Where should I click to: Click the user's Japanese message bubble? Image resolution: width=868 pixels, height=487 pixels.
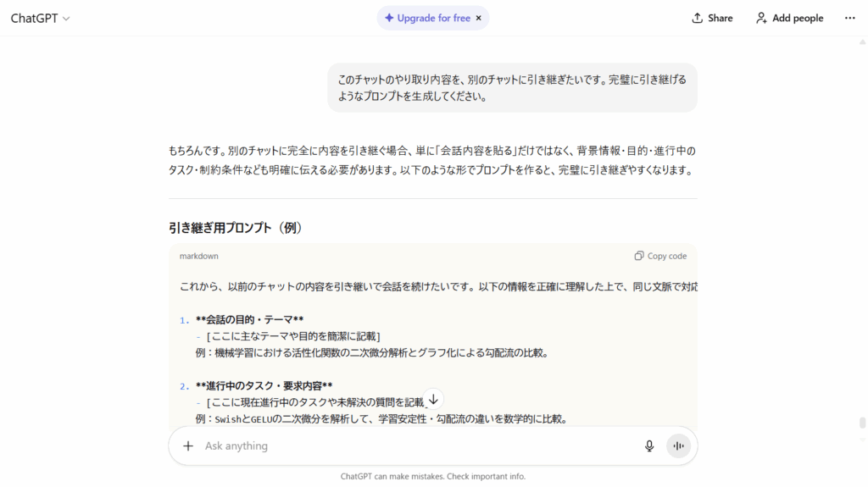(512, 87)
